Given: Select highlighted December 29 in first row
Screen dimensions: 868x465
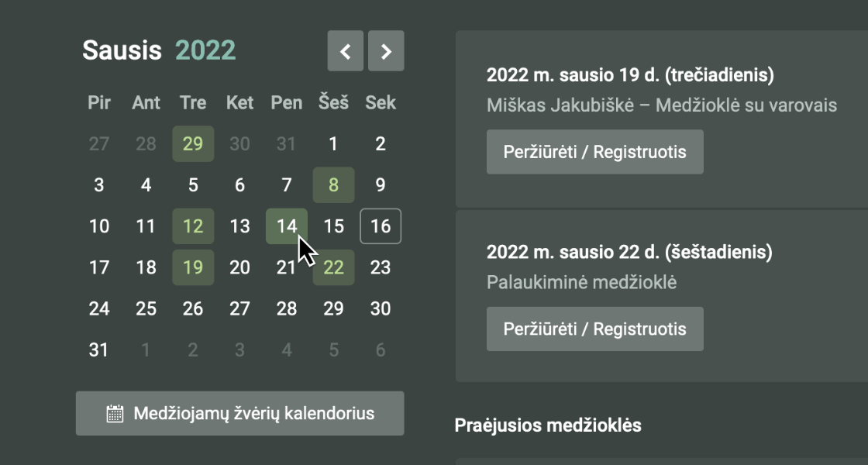Looking at the screenshot, I should pyautogui.click(x=193, y=144).
